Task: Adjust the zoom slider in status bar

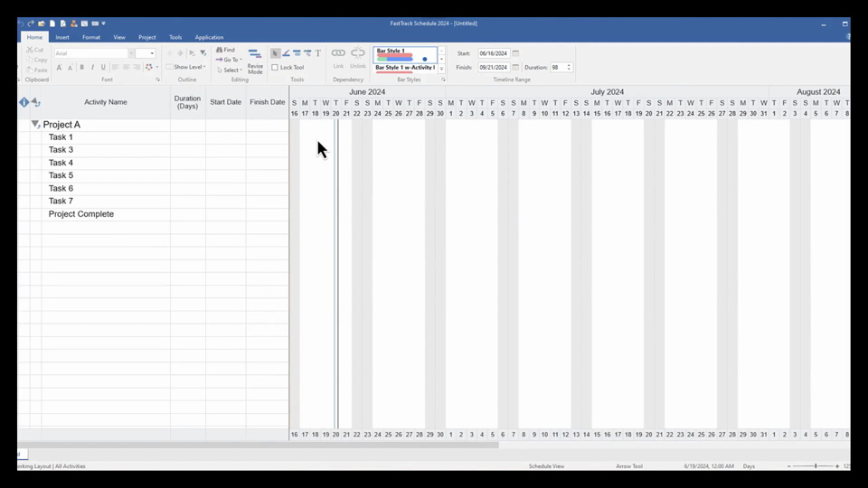Action: click(816, 466)
